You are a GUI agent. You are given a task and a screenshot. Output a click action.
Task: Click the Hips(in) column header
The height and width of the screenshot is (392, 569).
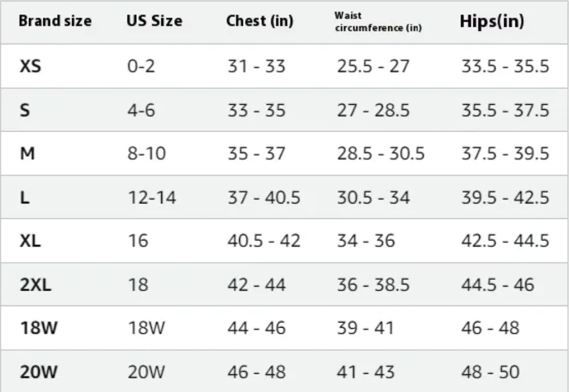click(491, 22)
